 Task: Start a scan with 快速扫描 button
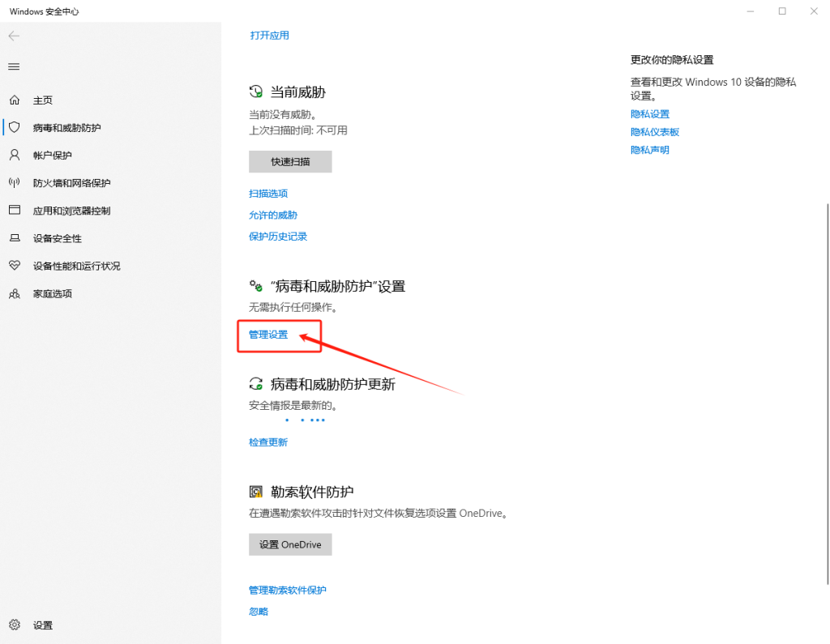[x=290, y=161]
